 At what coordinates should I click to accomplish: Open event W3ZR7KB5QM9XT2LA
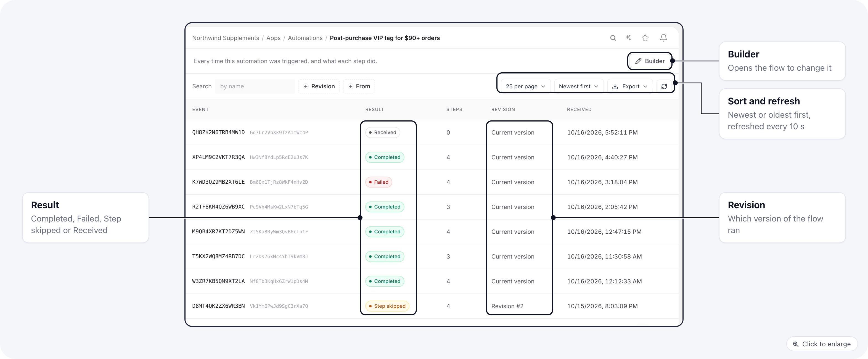point(218,281)
